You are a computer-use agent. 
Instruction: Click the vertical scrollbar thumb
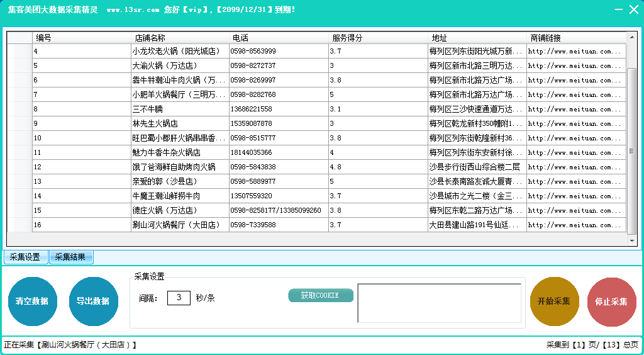[631, 151]
